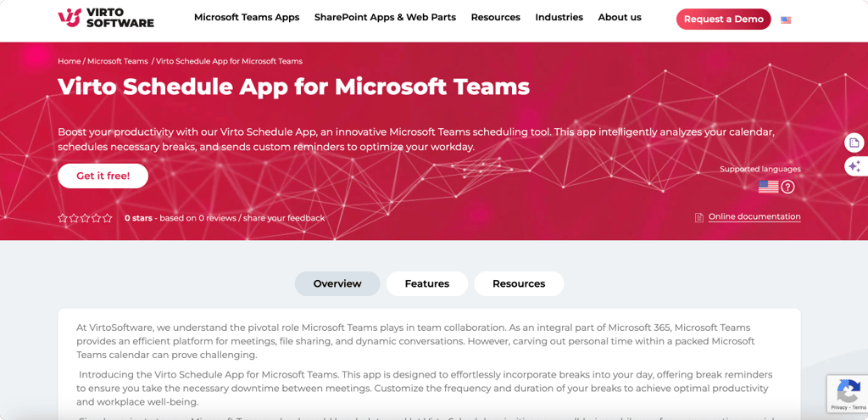
Task: Switch to the Resources tab below banner
Action: (x=519, y=283)
